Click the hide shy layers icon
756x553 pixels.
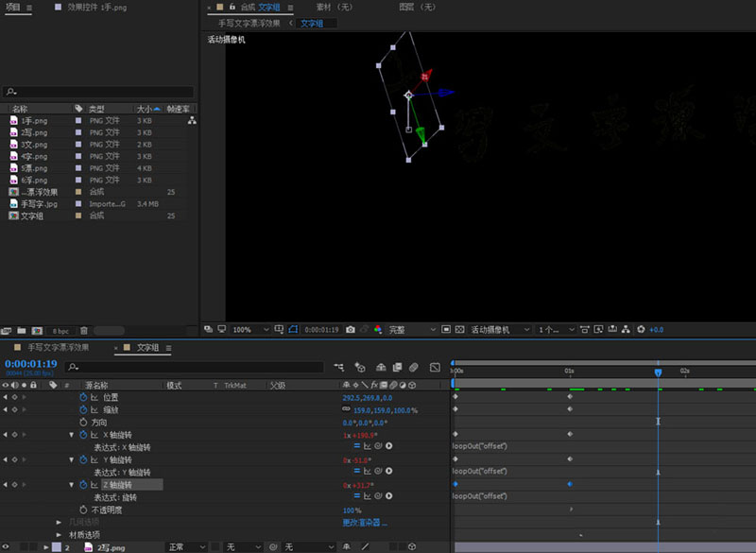pos(381,368)
